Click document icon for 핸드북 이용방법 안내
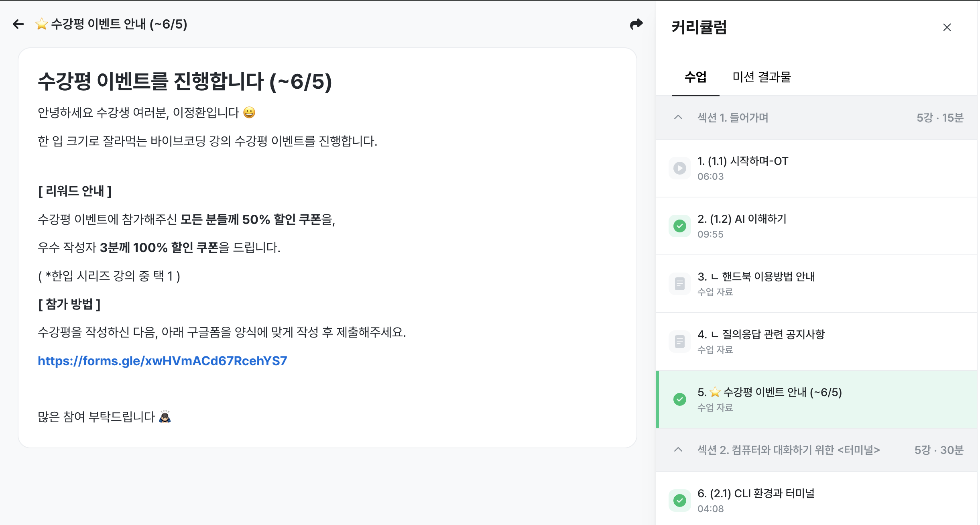980x525 pixels. [680, 284]
